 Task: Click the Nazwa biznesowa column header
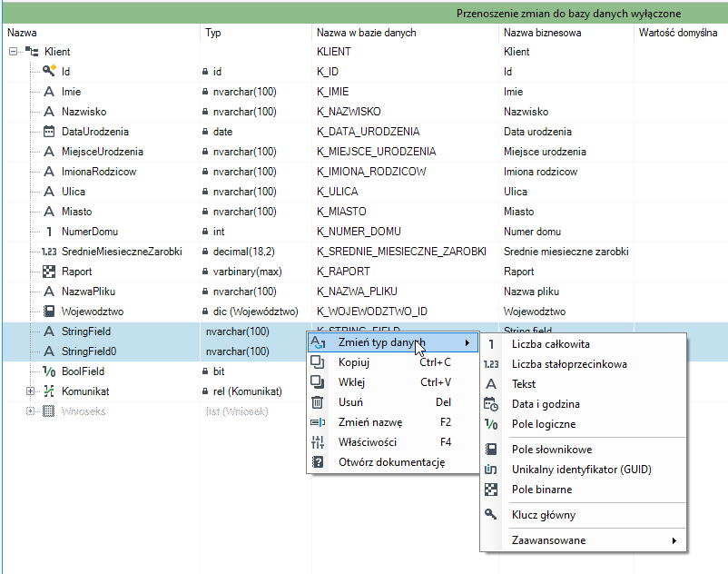(x=566, y=33)
